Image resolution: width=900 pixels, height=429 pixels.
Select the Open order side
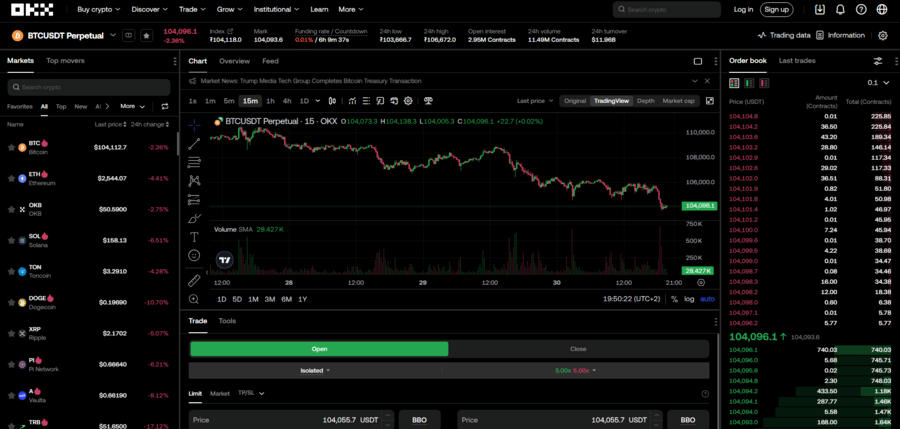319,349
